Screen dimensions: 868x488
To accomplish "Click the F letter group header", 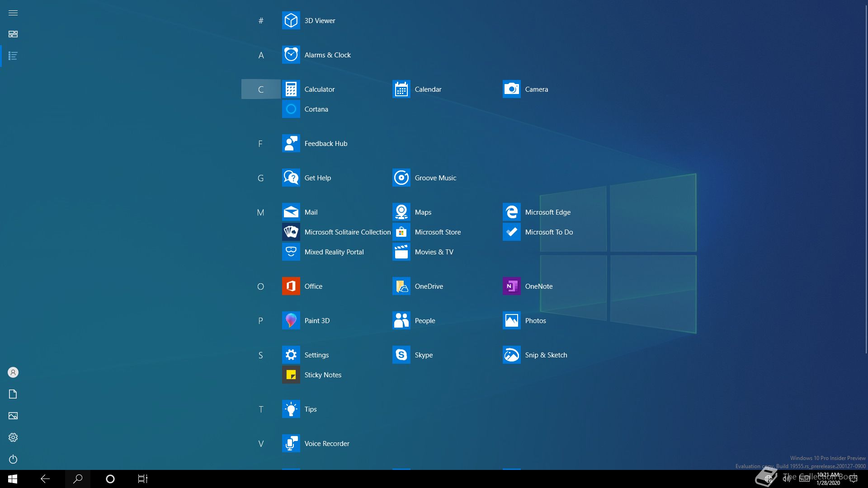I will click(x=261, y=143).
